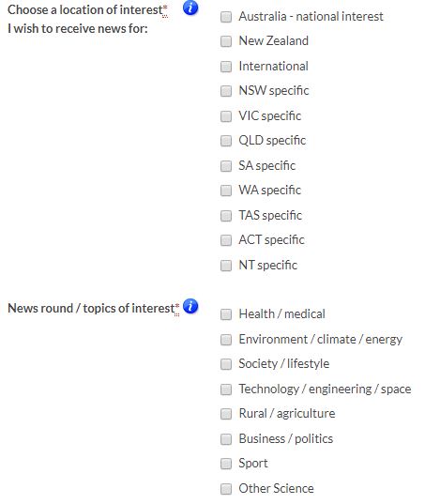
Task: Check the QLD specific option
Action: tap(226, 141)
